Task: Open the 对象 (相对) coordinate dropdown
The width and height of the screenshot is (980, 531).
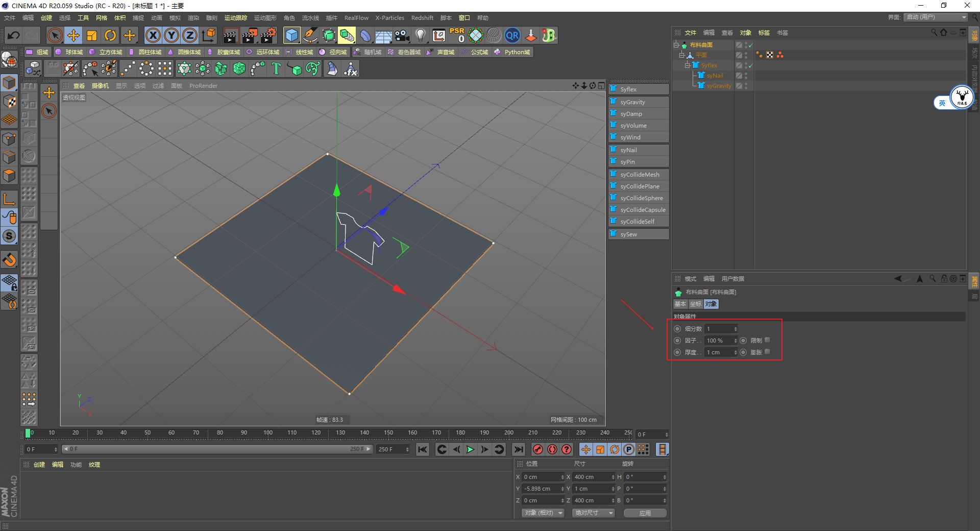Action: coord(543,513)
